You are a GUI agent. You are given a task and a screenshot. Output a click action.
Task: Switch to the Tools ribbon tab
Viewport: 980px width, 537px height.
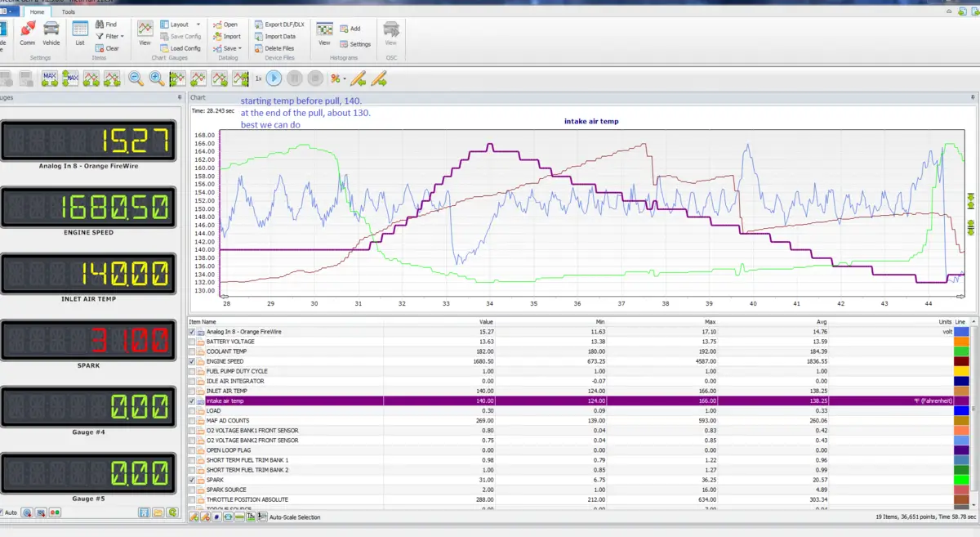click(x=69, y=11)
